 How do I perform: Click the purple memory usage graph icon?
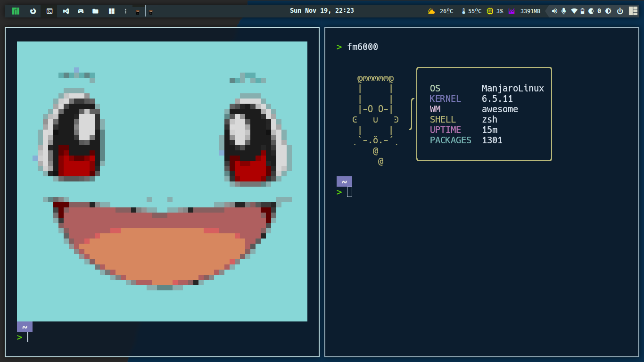click(512, 11)
